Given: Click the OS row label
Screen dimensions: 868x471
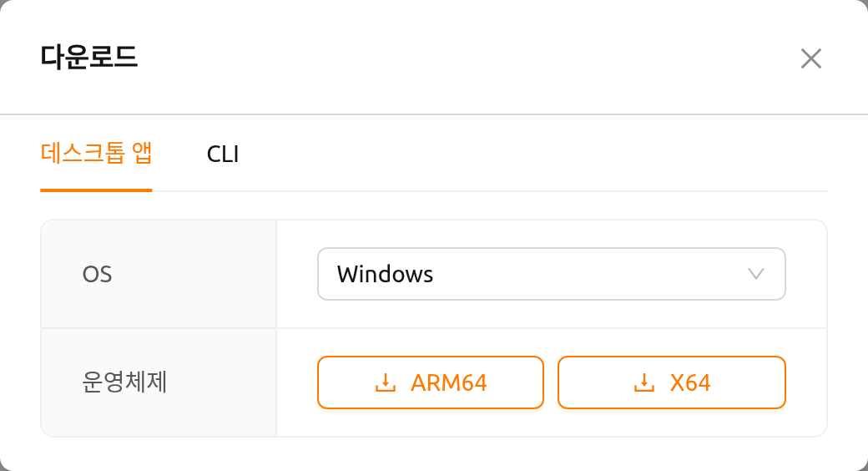Looking at the screenshot, I should pyautogui.click(x=98, y=274).
